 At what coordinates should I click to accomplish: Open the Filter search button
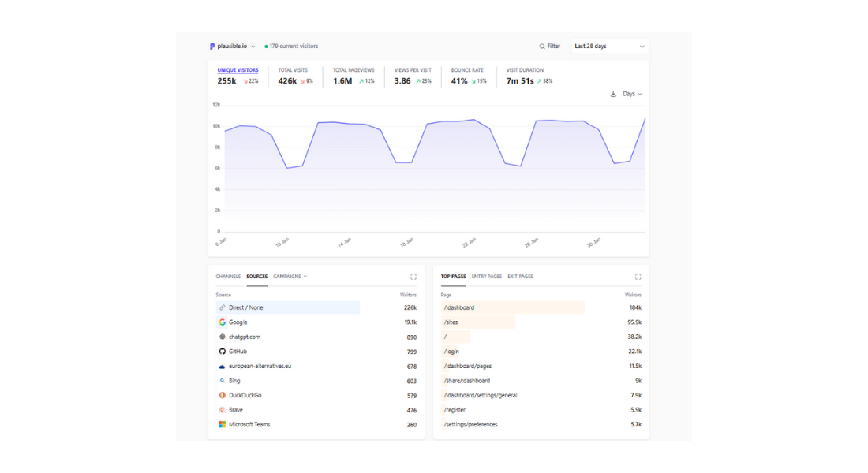click(x=550, y=47)
